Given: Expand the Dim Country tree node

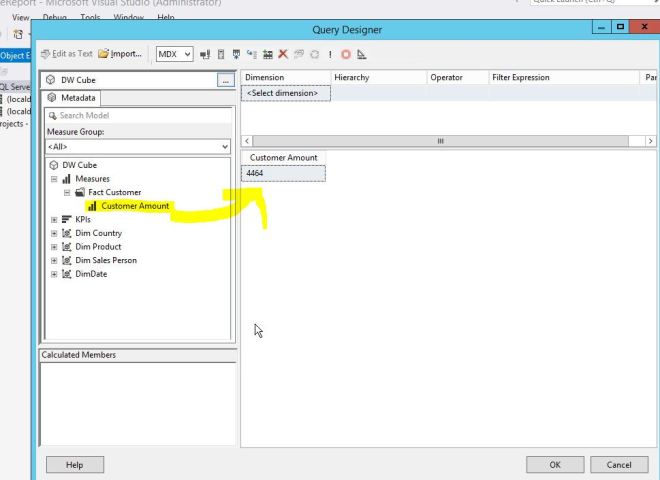Looking at the screenshot, I should [54, 233].
